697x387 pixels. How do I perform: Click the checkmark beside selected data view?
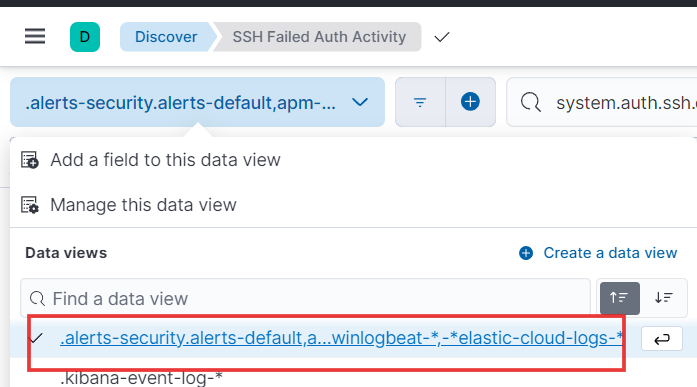[36, 338]
